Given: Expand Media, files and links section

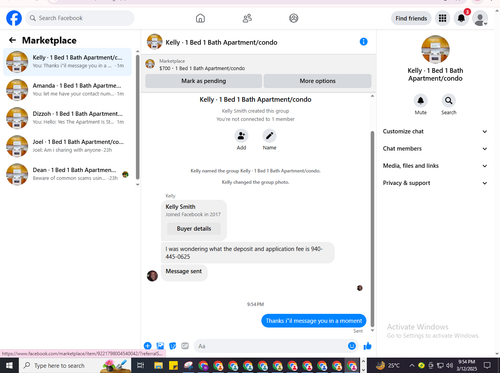Looking at the screenshot, I should (435, 166).
